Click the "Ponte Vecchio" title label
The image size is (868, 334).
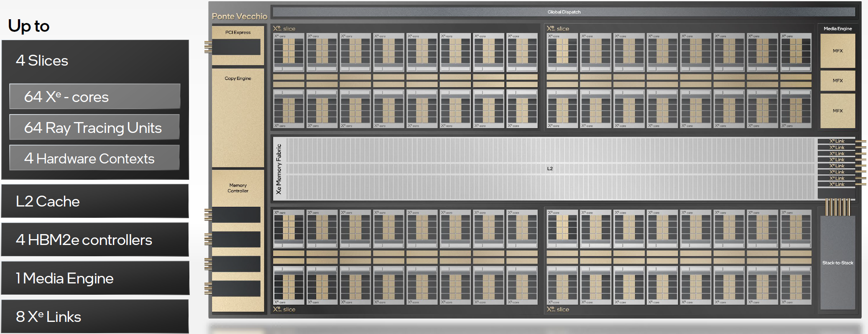point(240,16)
